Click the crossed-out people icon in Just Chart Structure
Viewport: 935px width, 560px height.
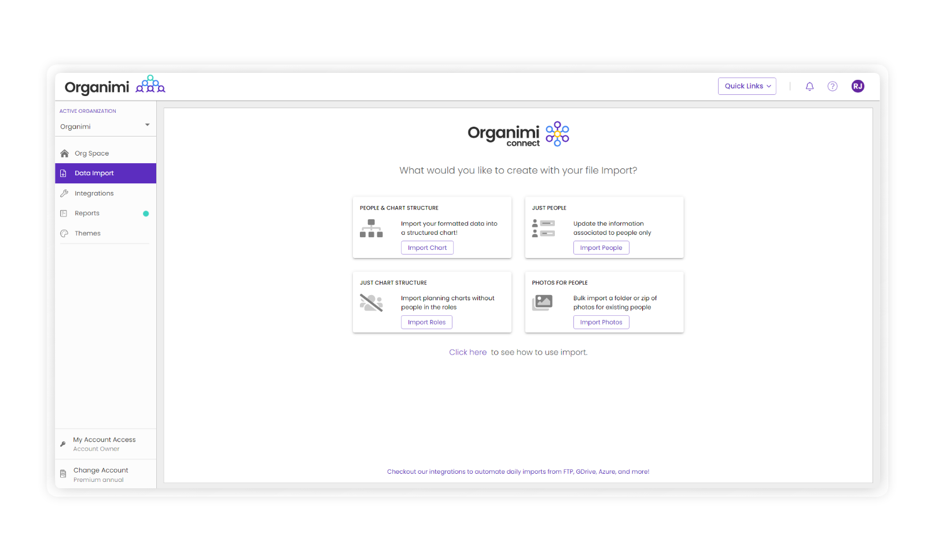(371, 303)
